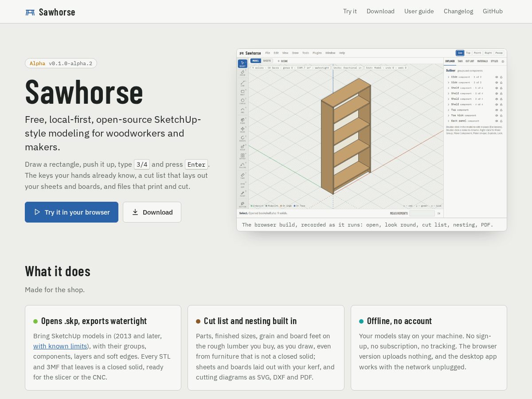Select the Select arrow tool in preview toolbar
The image size is (532, 399).
coord(243,63)
